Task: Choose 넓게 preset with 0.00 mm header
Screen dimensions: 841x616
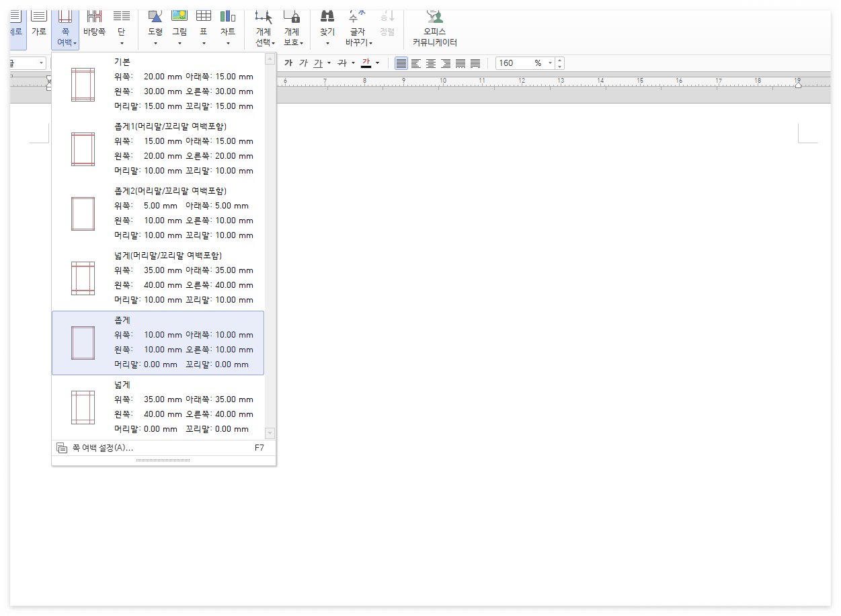Action: [158, 407]
